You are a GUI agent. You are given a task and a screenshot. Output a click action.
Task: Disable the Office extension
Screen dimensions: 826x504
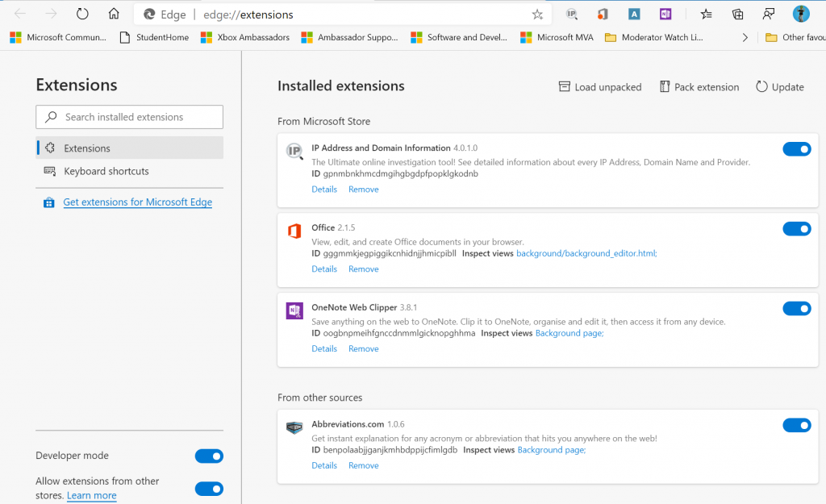click(x=796, y=228)
